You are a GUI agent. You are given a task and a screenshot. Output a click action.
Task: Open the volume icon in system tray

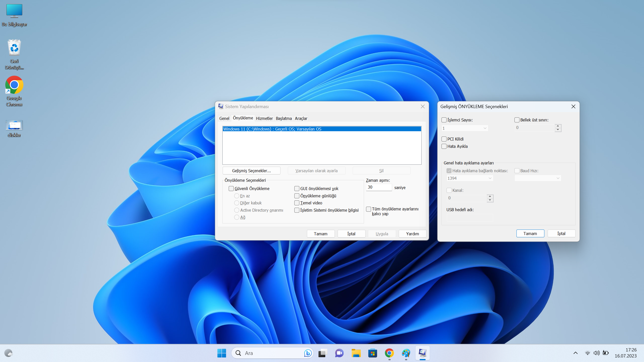596,353
